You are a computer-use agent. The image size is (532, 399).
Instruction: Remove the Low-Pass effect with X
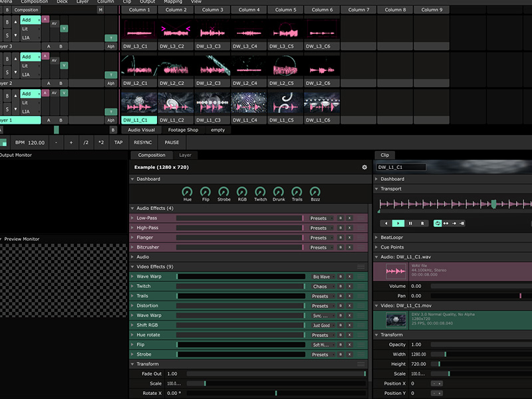pyautogui.click(x=350, y=218)
